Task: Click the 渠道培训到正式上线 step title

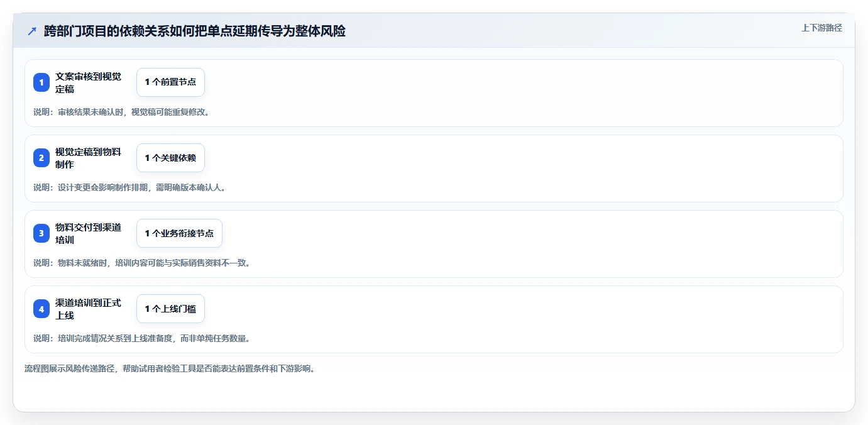Action: pos(89,309)
